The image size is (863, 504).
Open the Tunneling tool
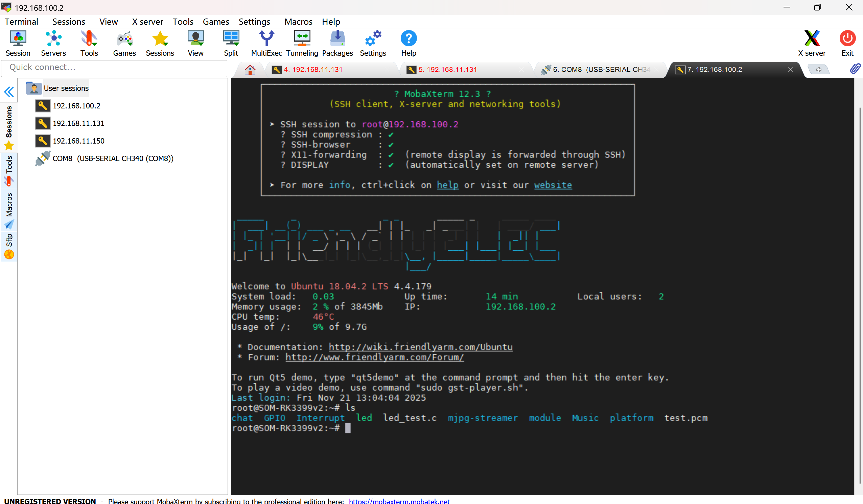pos(302,43)
